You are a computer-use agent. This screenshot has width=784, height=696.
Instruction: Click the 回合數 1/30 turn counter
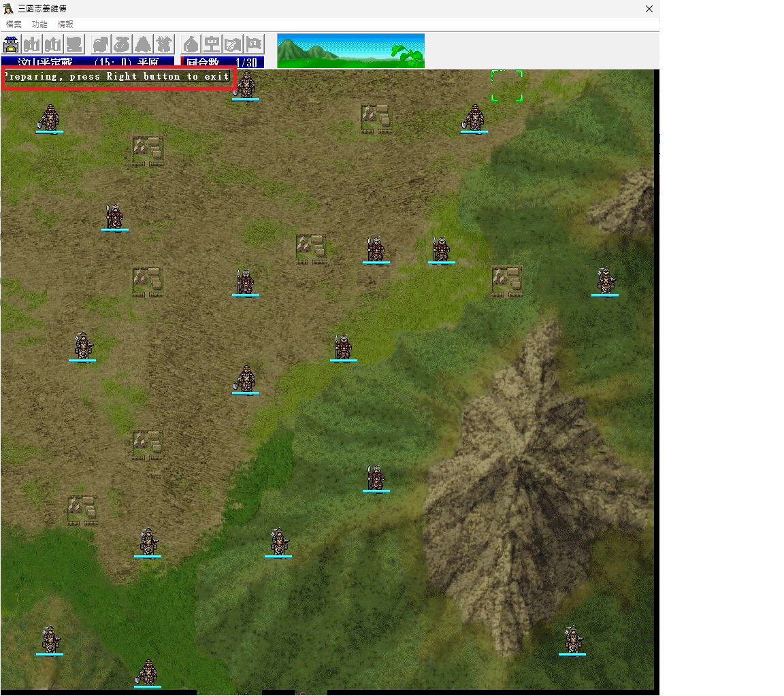point(222,63)
